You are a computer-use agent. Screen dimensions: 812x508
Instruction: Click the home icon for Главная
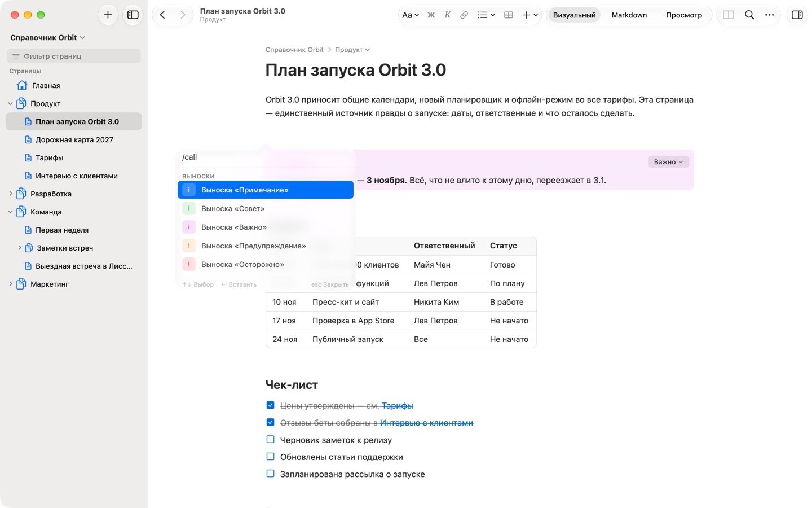click(x=22, y=85)
